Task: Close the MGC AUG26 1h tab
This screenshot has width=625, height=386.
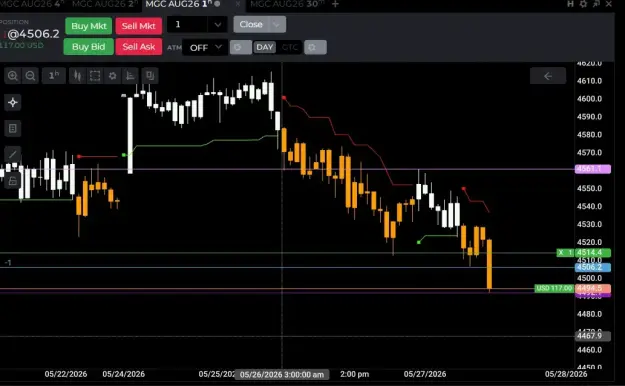Action: 238,4
